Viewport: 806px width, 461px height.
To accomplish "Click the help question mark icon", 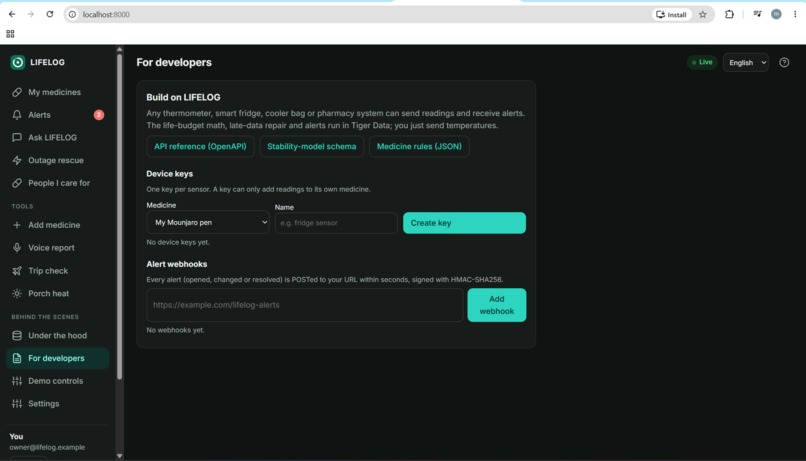I will [784, 62].
